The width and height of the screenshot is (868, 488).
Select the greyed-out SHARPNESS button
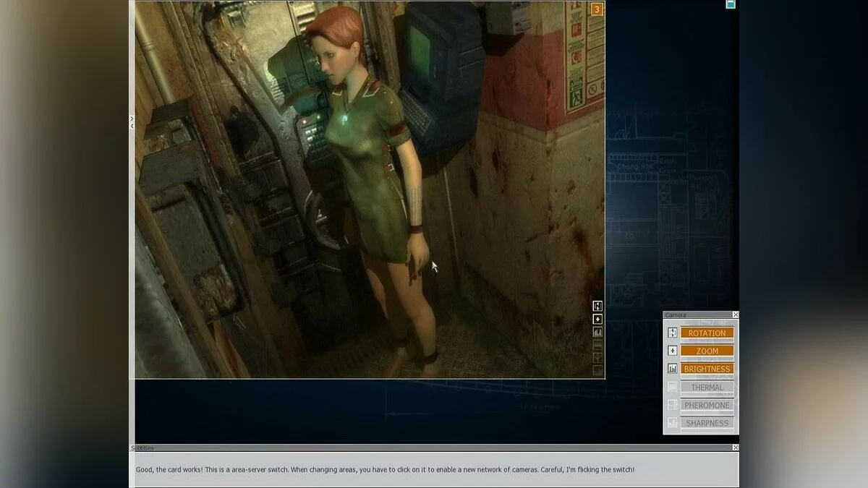pyautogui.click(x=707, y=423)
